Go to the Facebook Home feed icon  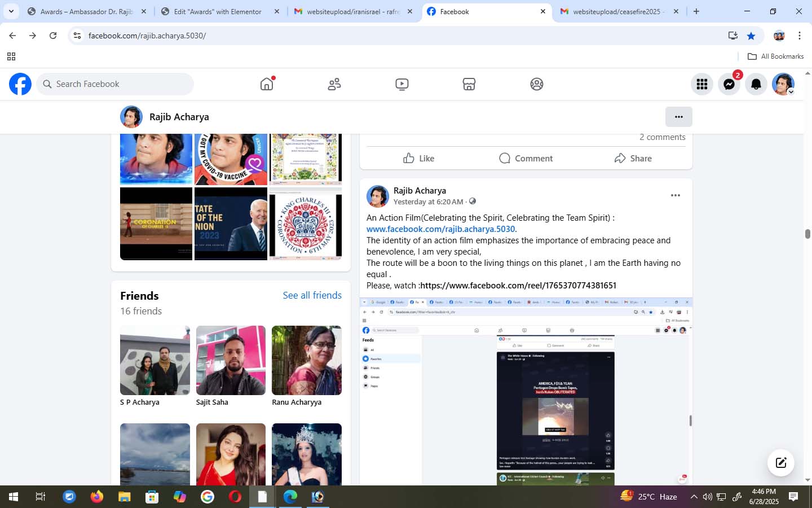267,84
